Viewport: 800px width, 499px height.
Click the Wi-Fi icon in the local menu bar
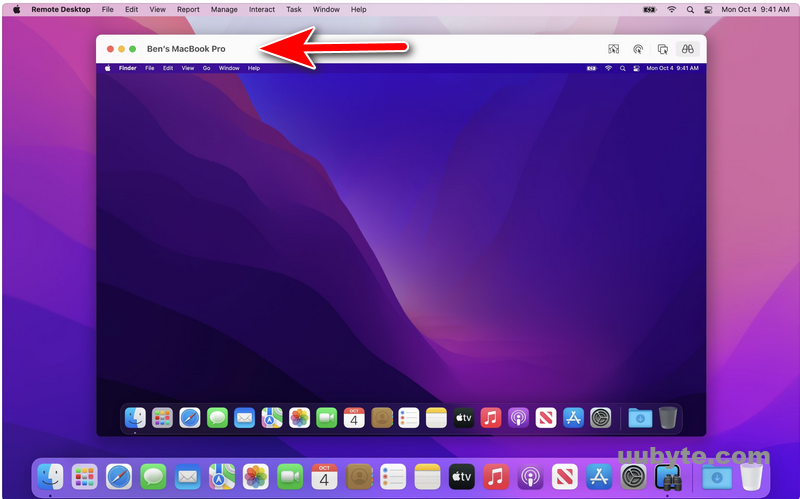[x=671, y=9]
